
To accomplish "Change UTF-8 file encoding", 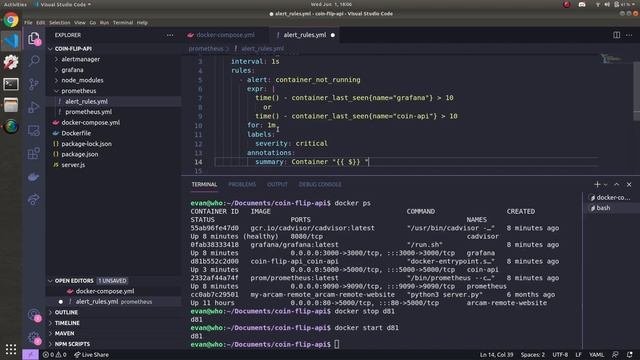I will tap(560, 355).
